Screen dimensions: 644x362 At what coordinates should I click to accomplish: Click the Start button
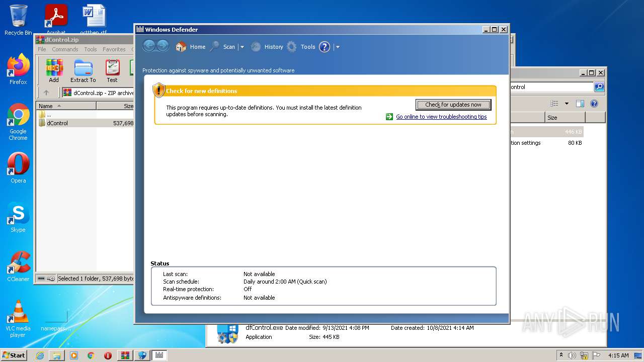click(x=14, y=355)
